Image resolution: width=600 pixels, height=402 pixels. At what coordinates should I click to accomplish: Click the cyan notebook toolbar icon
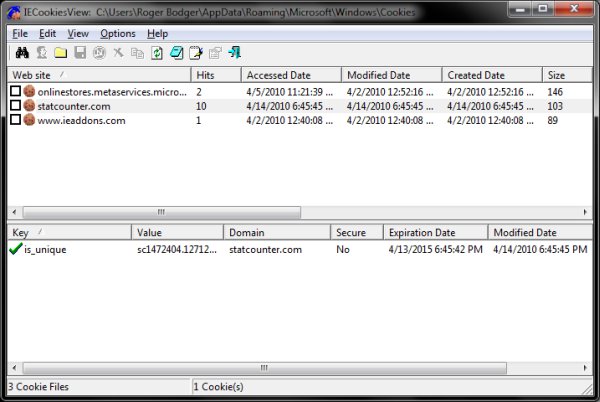176,53
